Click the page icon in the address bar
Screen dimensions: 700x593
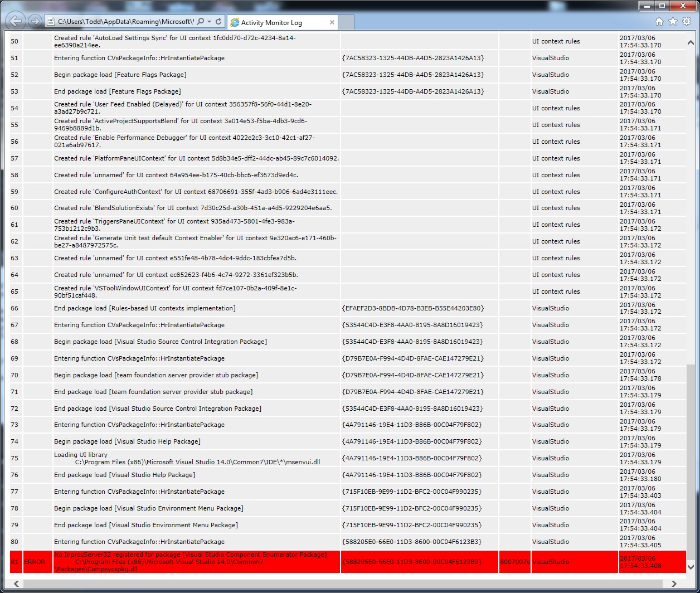pyautogui.click(x=51, y=21)
